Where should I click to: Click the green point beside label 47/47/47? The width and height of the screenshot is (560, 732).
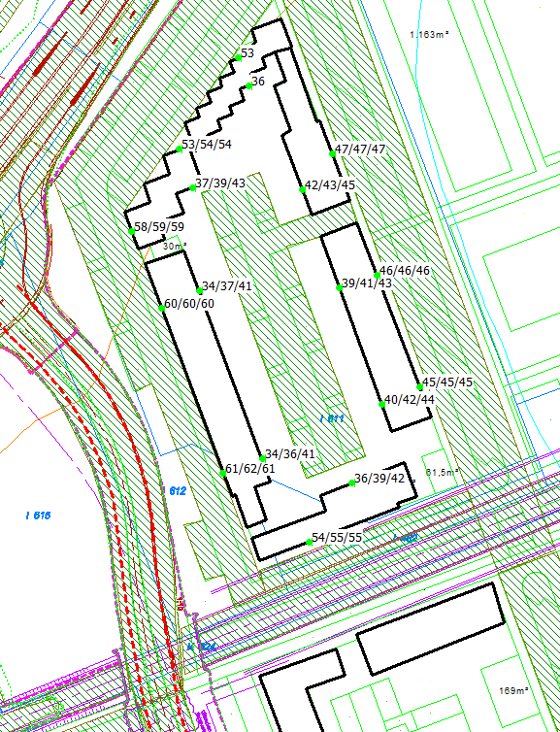click(332, 153)
